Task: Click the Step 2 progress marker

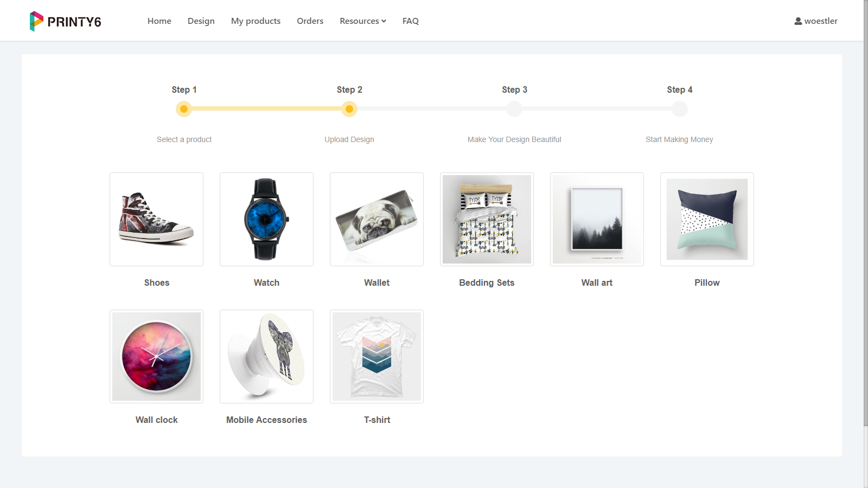Action: click(349, 108)
